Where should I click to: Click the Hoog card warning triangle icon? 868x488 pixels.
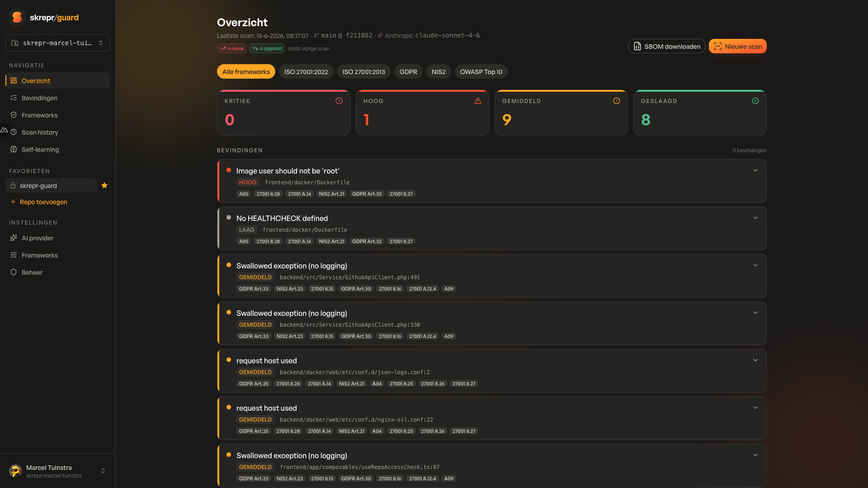pyautogui.click(x=478, y=101)
